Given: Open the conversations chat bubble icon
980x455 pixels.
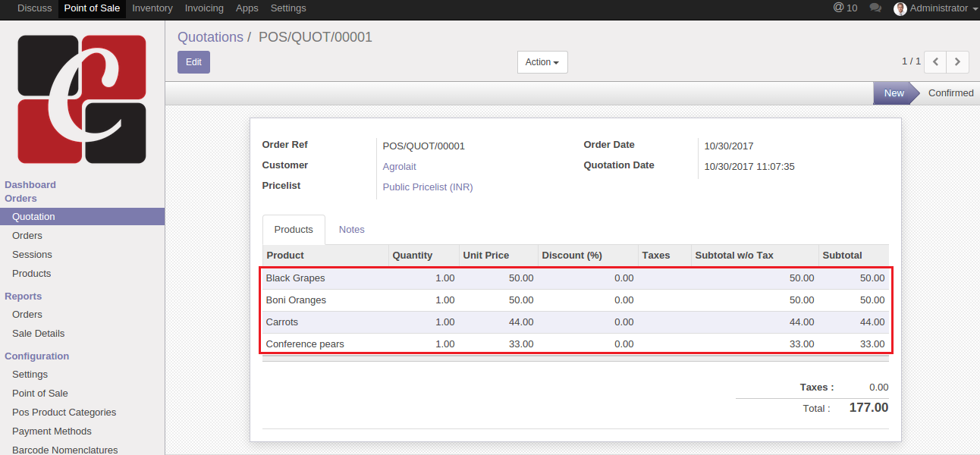Looking at the screenshot, I should 875,8.
